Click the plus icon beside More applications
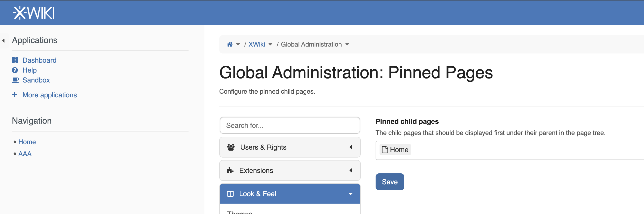The width and height of the screenshot is (644, 214). pos(15,95)
